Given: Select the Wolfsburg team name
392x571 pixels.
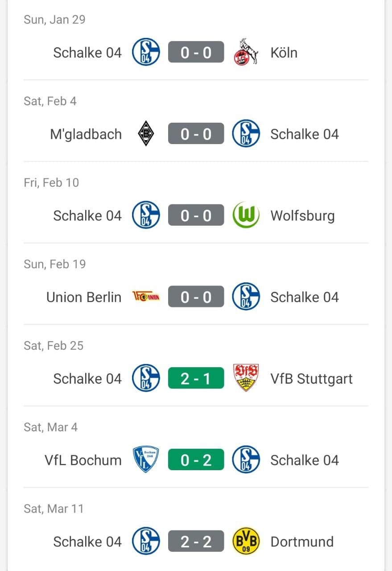Looking at the screenshot, I should [302, 216].
